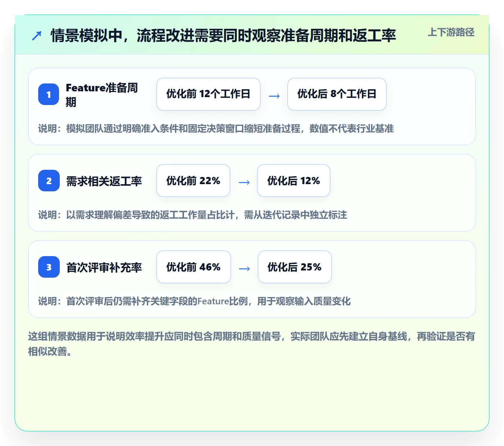The height and width of the screenshot is (446, 504).
Task: Click the number 2 badge beside 需求相关返工率
Action: 49,181
